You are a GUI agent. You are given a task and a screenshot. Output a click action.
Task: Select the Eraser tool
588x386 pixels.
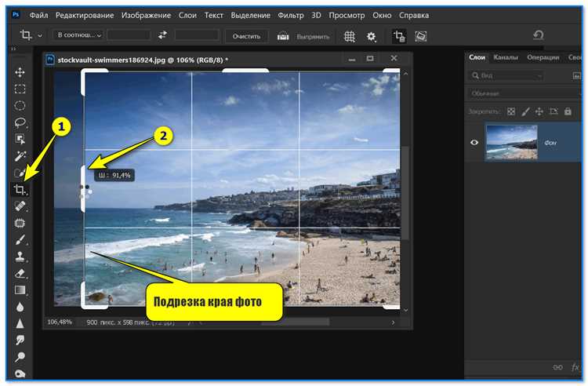[x=20, y=274]
